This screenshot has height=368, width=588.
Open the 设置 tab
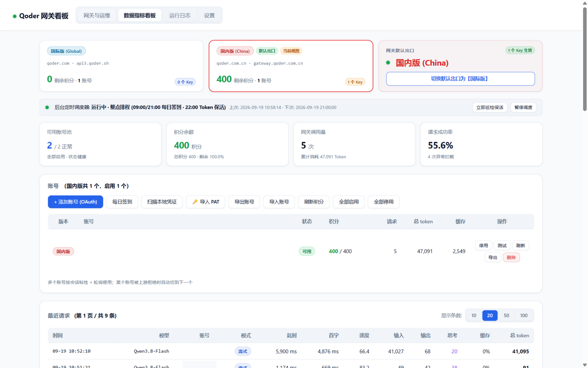pyautogui.click(x=209, y=16)
